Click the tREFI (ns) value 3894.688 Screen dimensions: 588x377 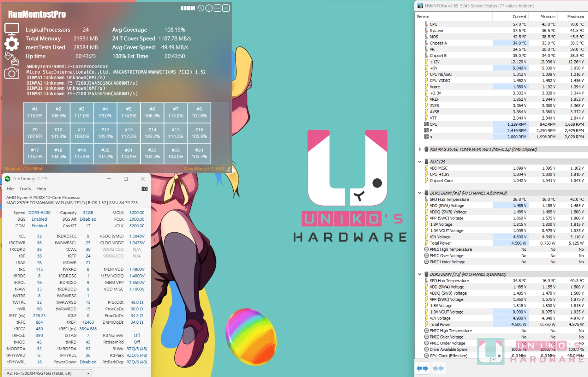tap(88, 329)
